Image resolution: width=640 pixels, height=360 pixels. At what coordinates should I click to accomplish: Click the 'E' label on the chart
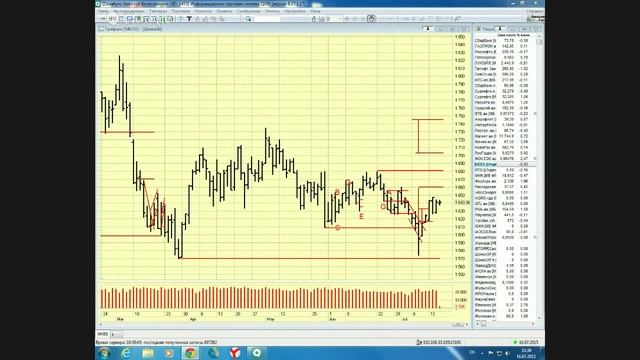(361, 217)
